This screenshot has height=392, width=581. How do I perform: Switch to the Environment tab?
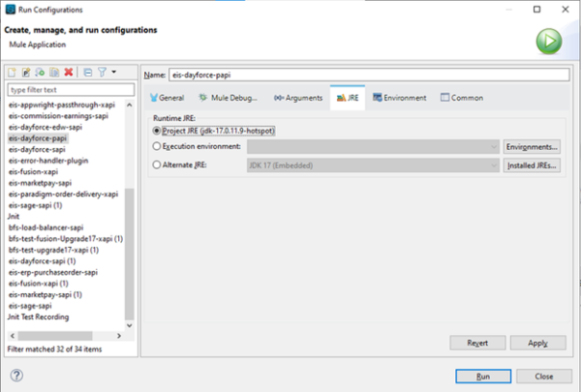click(x=398, y=98)
